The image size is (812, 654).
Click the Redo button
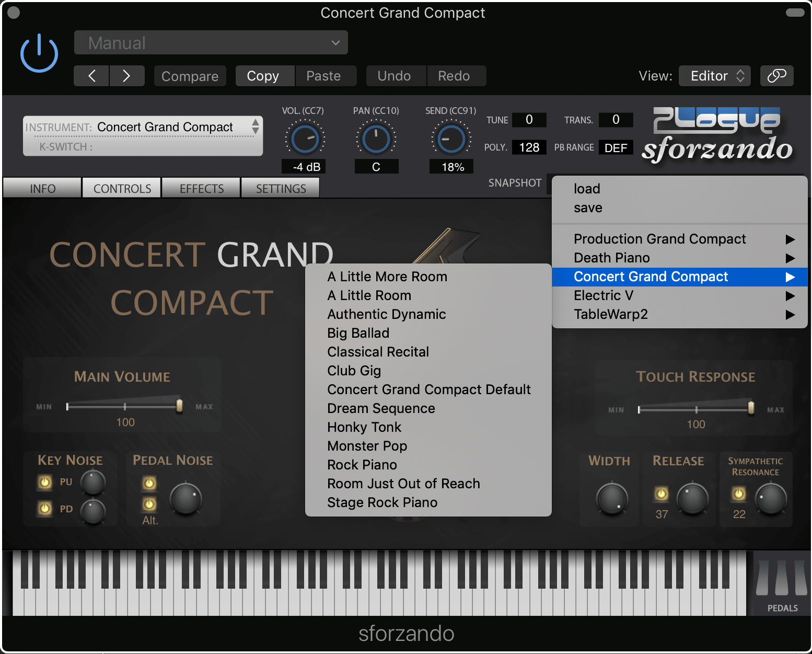[x=456, y=76]
